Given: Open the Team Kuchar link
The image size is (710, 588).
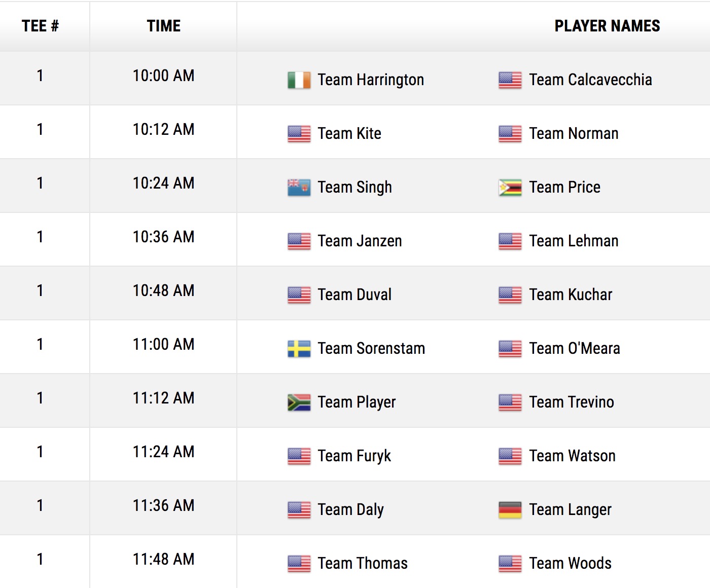Looking at the screenshot, I should (571, 295).
